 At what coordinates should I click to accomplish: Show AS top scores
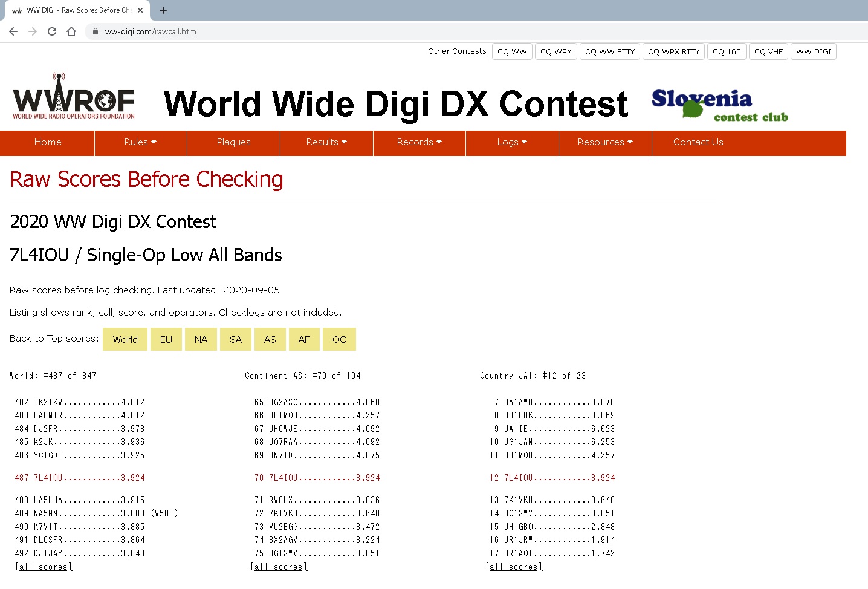tap(270, 339)
